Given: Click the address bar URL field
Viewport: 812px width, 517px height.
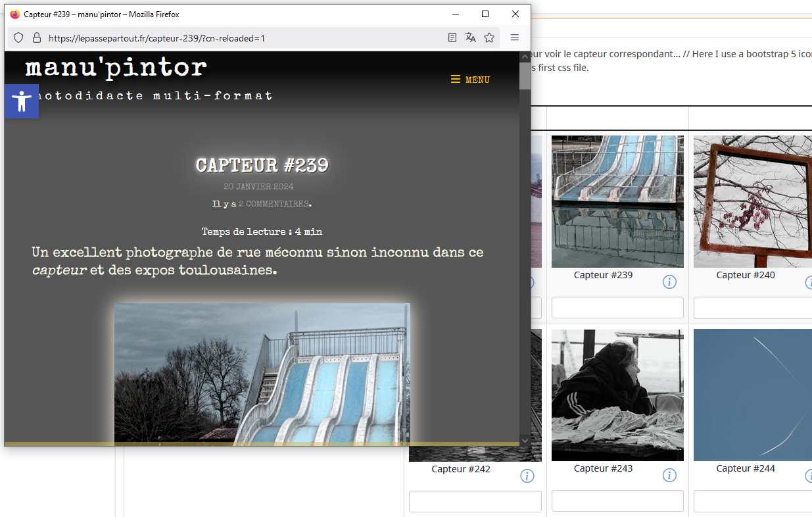Looking at the screenshot, I should click(x=243, y=38).
